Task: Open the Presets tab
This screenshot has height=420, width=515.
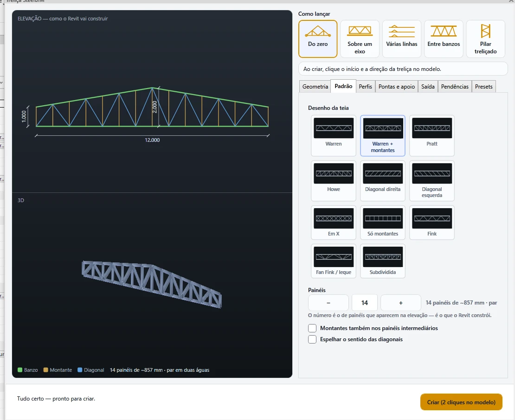Action: click(483, 87)
